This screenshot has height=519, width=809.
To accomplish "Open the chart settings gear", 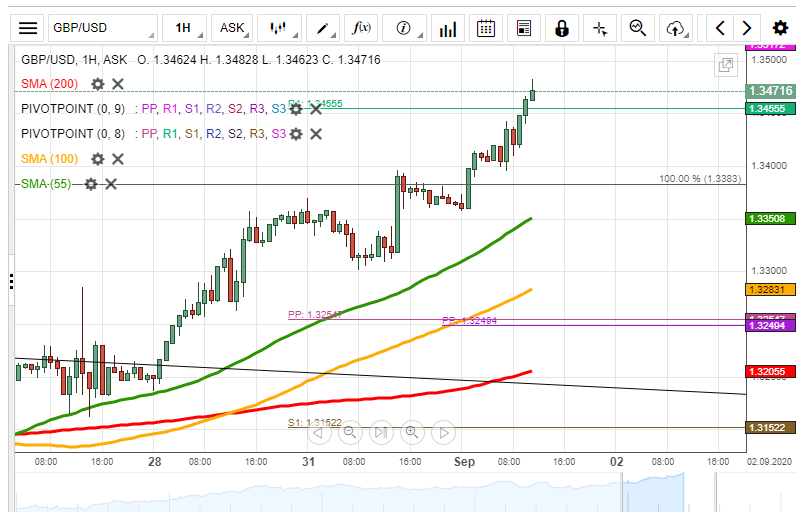I will point(781,28).
